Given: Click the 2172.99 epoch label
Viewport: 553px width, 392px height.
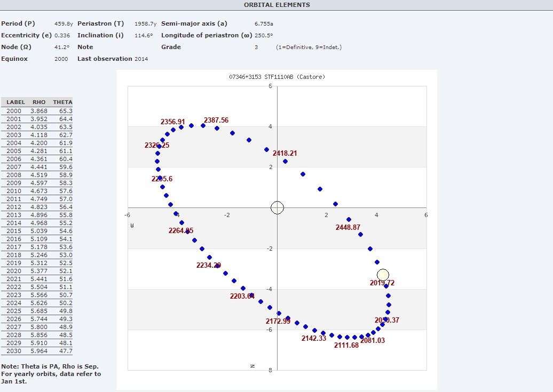Looking at the screenshot, I should point(278,321).
